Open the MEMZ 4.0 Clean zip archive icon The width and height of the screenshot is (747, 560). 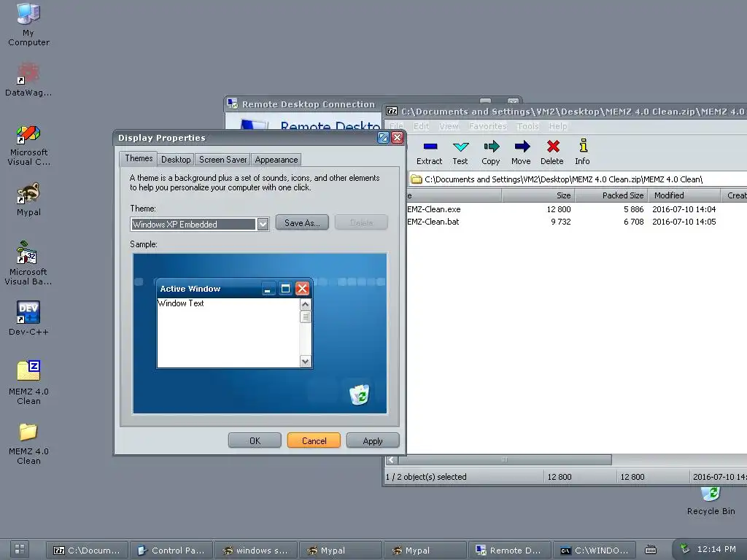(x=28, y=382)
